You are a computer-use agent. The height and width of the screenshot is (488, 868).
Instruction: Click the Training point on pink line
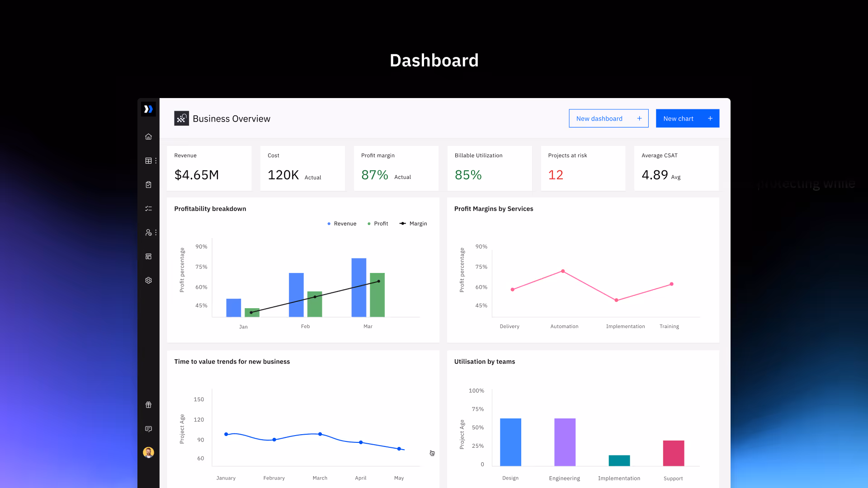coord(672,284)
